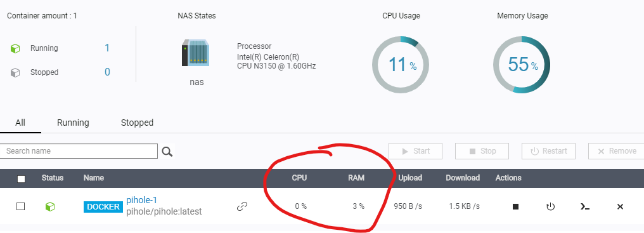
Task: Restart pihole-1 via the power action icon
Action: coord(550,207)
